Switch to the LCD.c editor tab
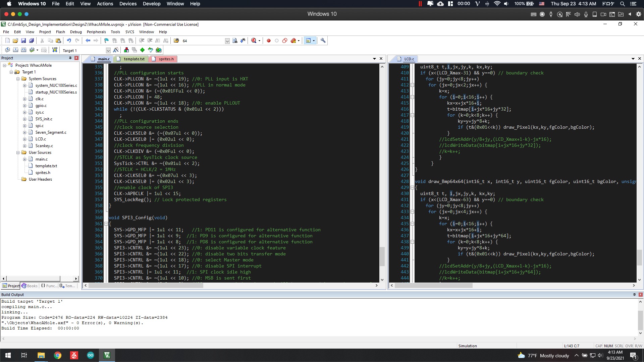Viewport: 644px width, 362px height. 407,58
